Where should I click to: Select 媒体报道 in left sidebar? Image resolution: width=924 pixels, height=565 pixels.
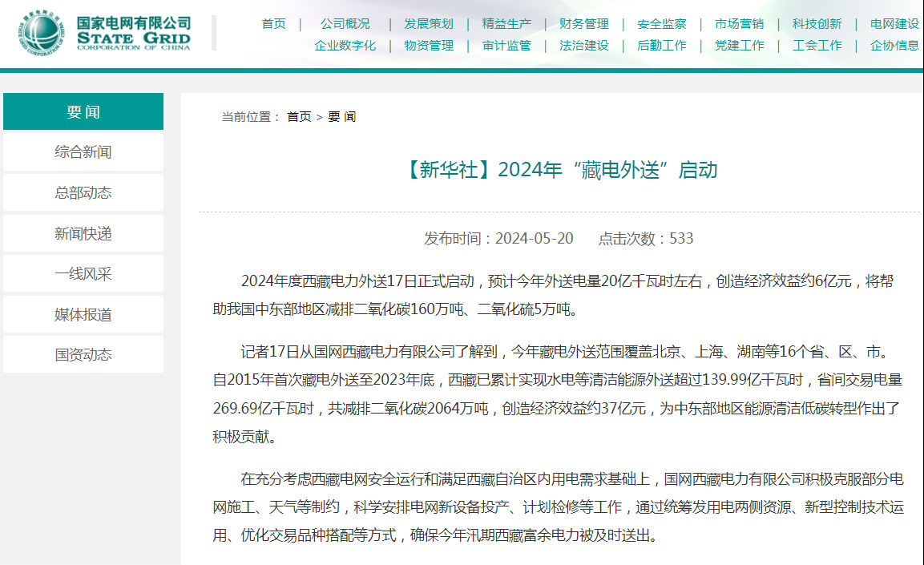click(x=83, y=315)
